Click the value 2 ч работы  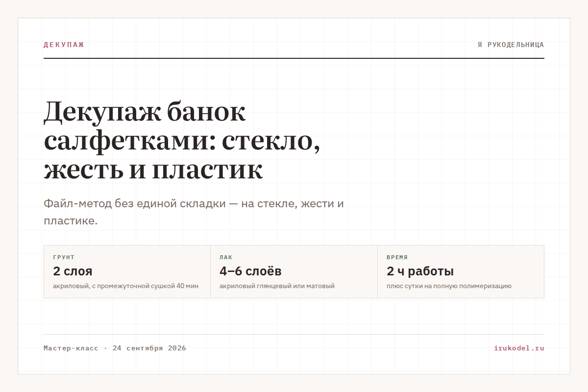coord(420,271)
